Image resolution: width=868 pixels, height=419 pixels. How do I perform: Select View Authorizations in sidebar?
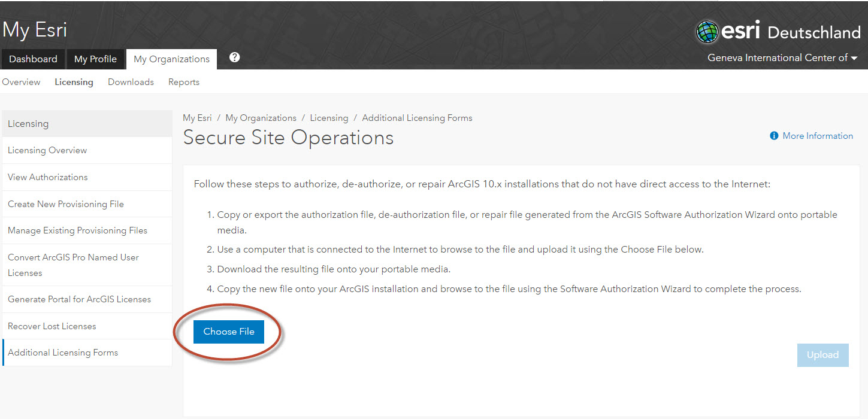48,177
